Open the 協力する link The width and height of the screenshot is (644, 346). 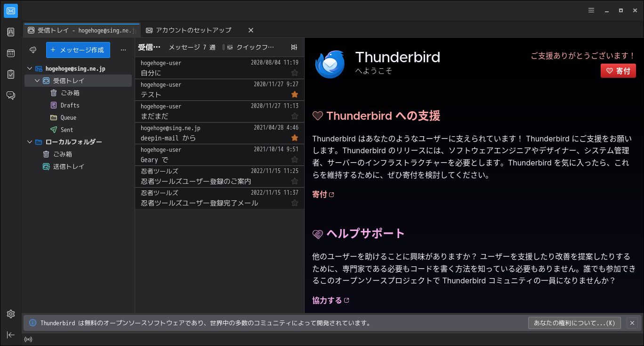[330, 300]
